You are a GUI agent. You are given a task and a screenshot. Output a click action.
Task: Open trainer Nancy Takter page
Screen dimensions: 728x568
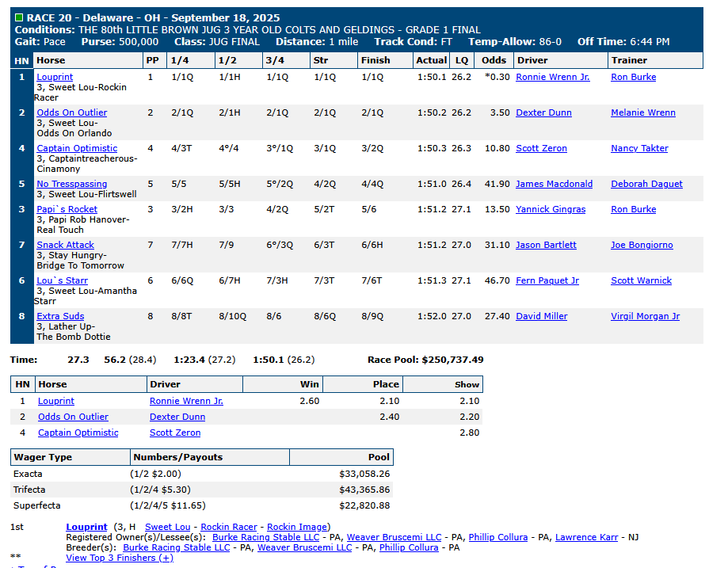(x=639, y=148)
